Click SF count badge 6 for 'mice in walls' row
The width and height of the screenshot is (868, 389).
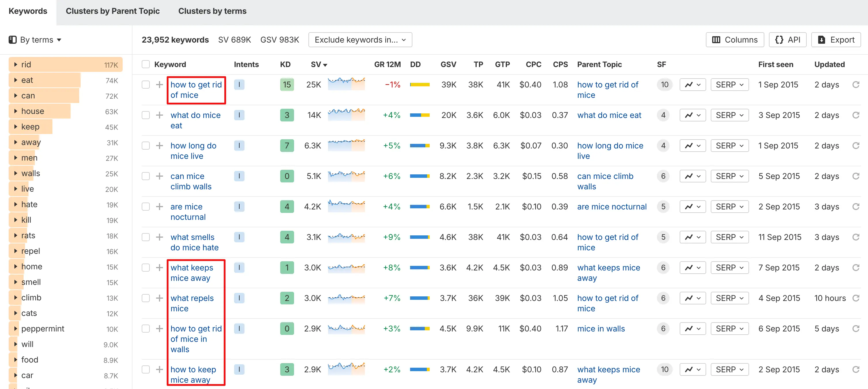point(663,328)
